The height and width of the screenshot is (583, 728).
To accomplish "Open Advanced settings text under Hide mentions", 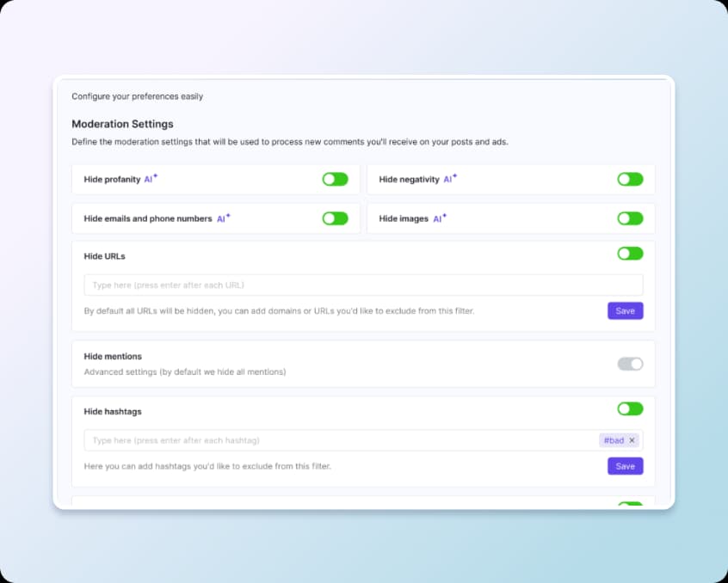I will pos(184,372).
